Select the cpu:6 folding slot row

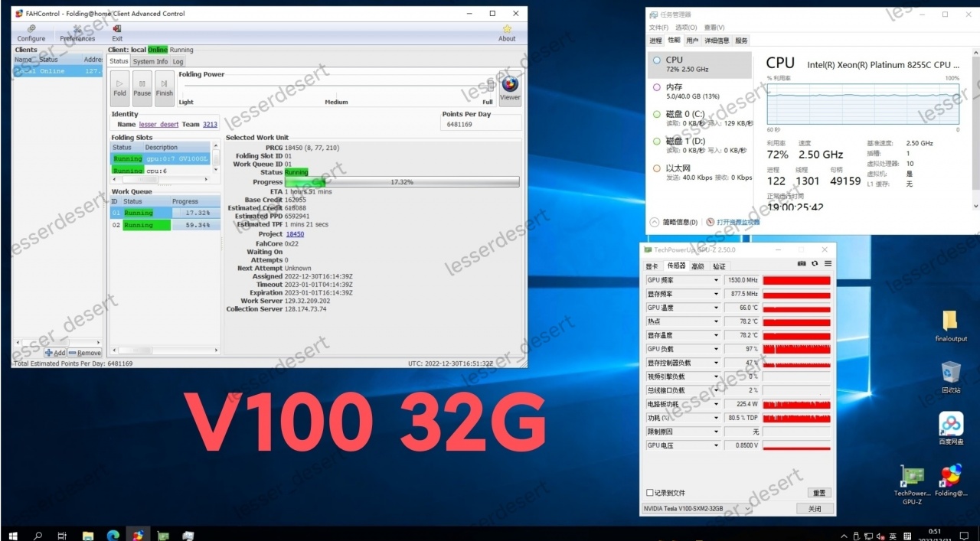point(160,170)
